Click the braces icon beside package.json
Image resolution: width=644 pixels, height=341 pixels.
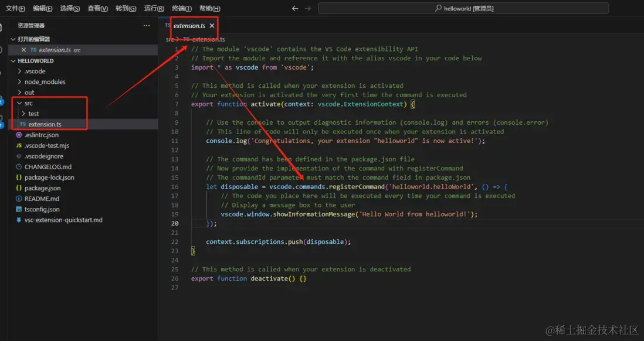pyautogui.click(x=19, y=188)
